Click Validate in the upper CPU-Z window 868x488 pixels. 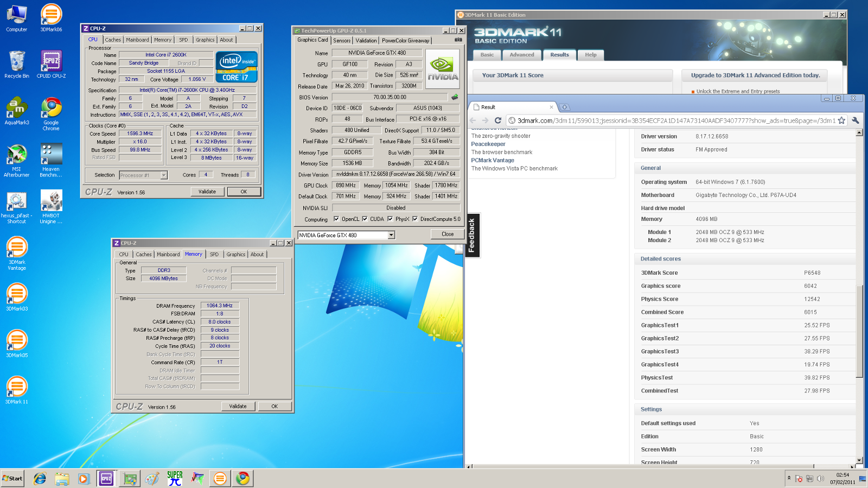(207, 192)
